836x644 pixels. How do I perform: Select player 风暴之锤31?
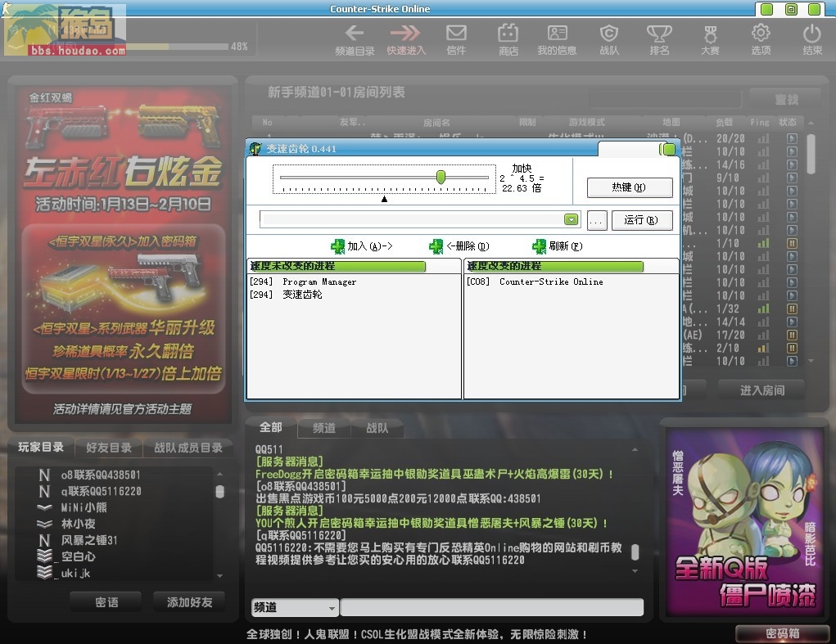pos(89,540)
